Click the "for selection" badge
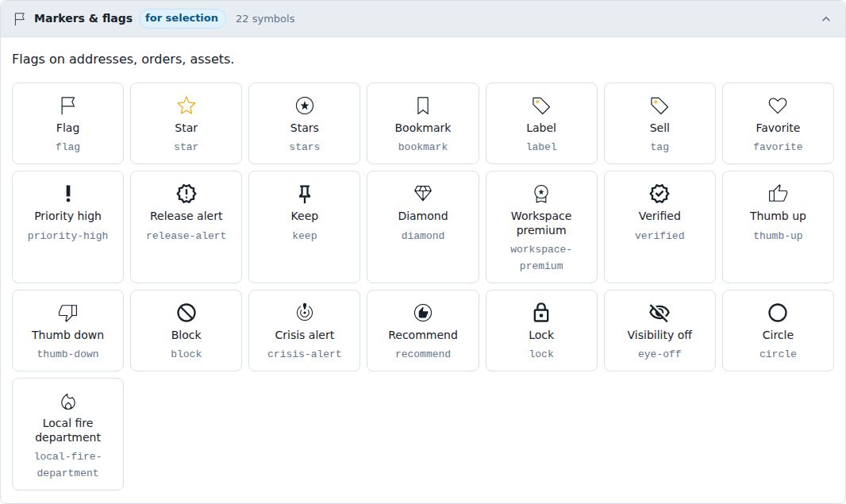Image resolution: width=846 pixels, height=504 pixels. (182, 18)
